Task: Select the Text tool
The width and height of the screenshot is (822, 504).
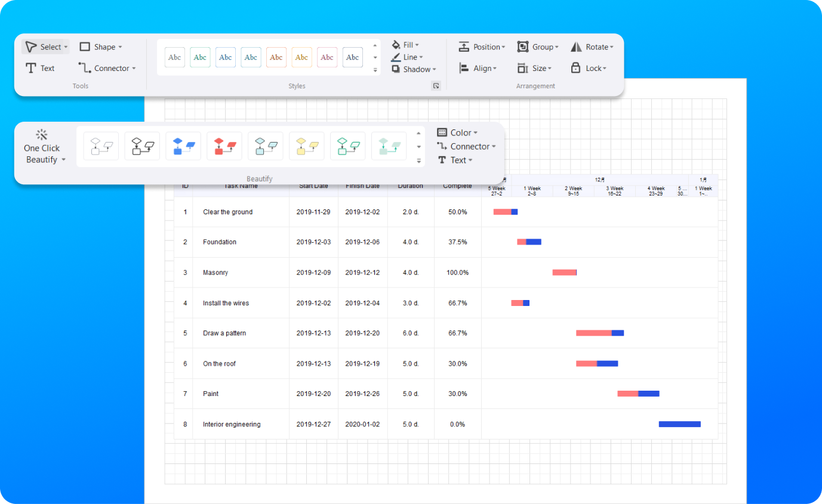Action: click(40, 68)
